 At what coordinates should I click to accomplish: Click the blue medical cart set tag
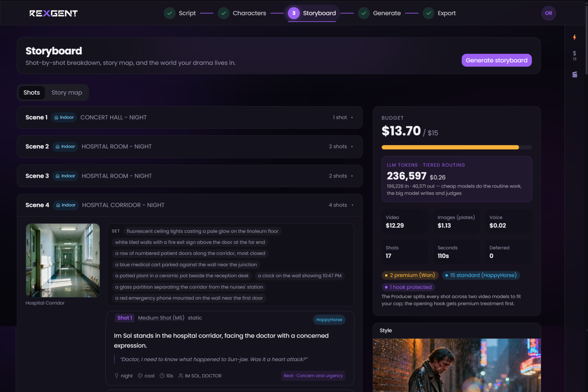pos(186,265)
